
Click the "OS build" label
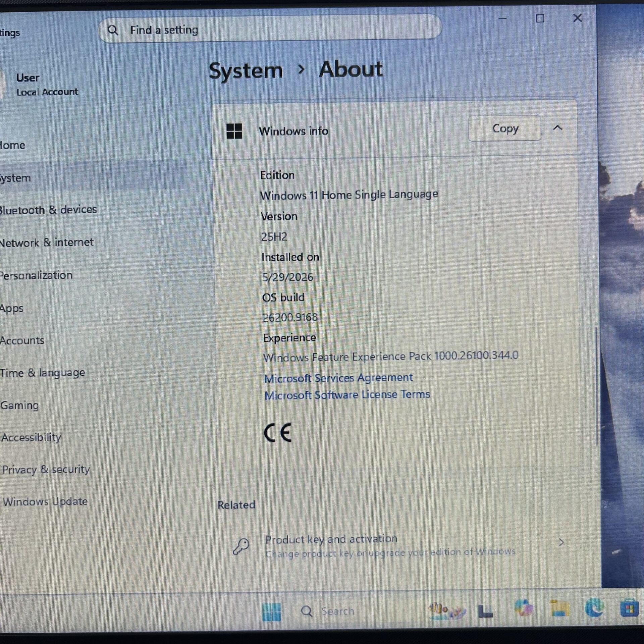tap(283, 298)
